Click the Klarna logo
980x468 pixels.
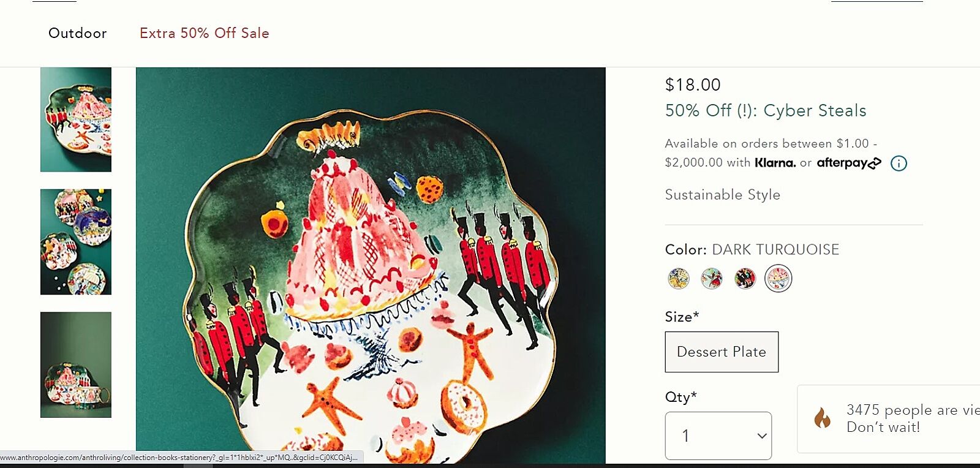[x=775, y=163]
